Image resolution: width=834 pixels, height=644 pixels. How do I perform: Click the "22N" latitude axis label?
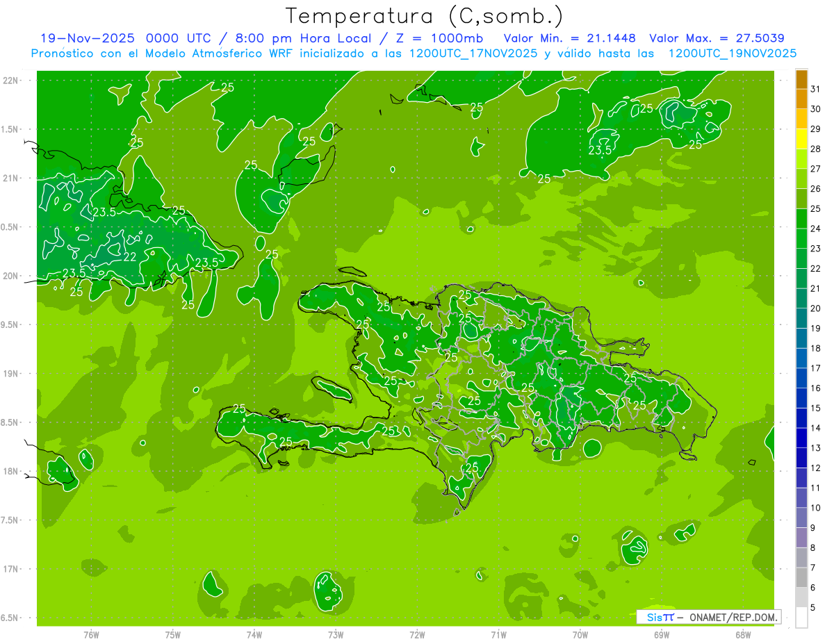[x=10, y=80]
